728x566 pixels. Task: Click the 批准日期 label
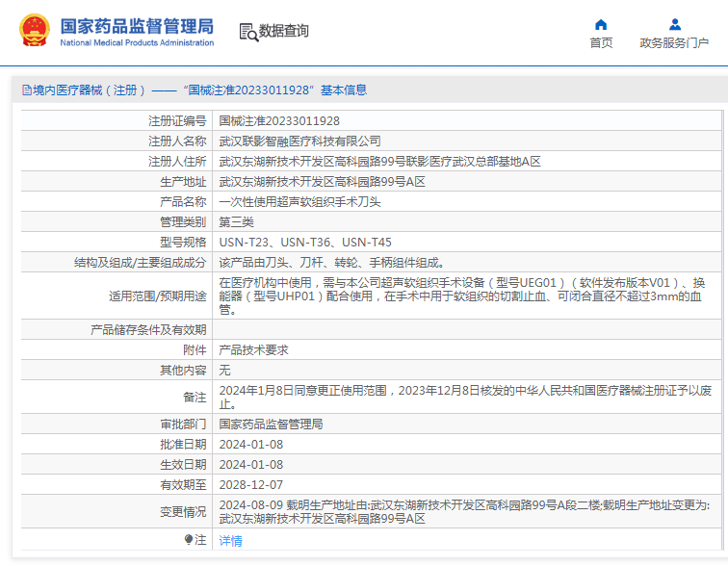point(183,445)
